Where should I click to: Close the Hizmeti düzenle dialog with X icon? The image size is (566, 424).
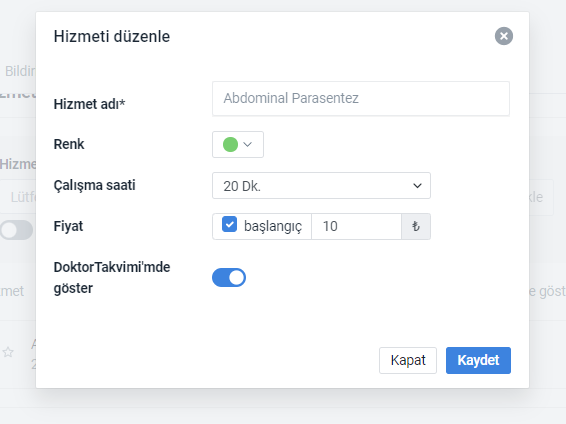tap(504, 36)
